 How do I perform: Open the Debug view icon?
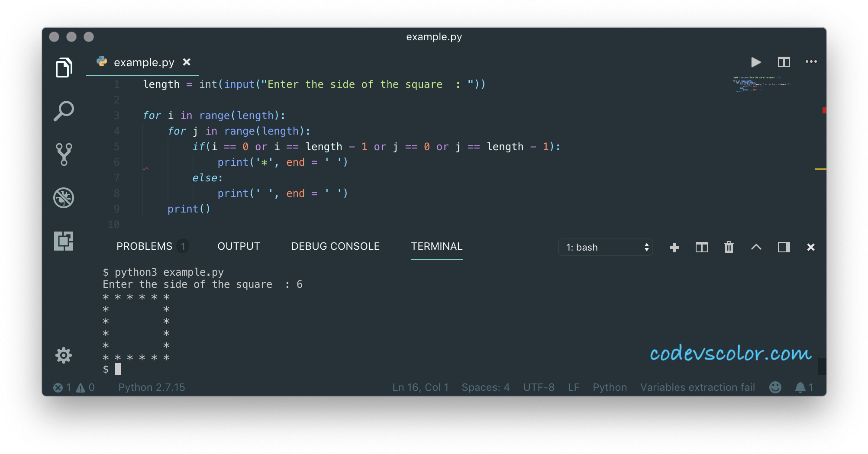(x=64, y=198)
